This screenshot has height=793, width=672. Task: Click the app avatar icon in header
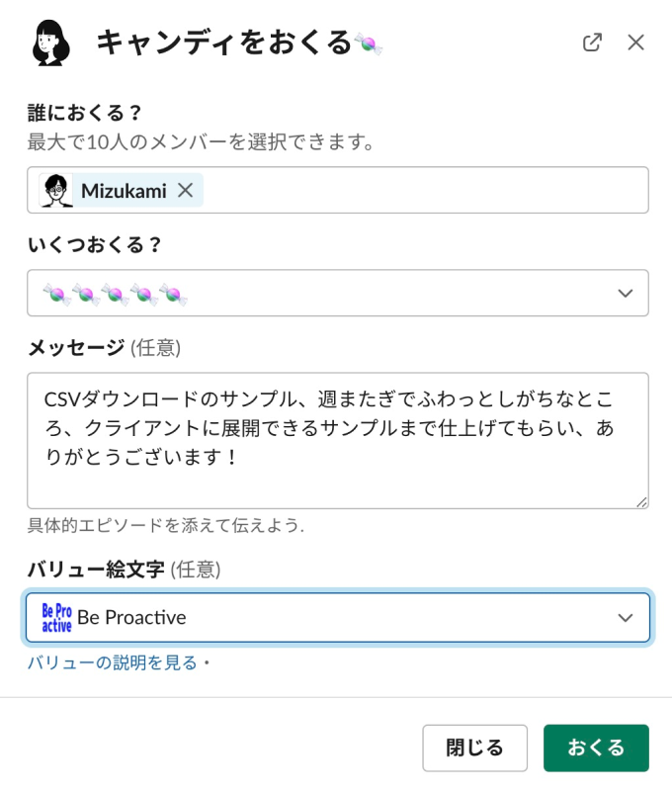[x=50, y=43]
